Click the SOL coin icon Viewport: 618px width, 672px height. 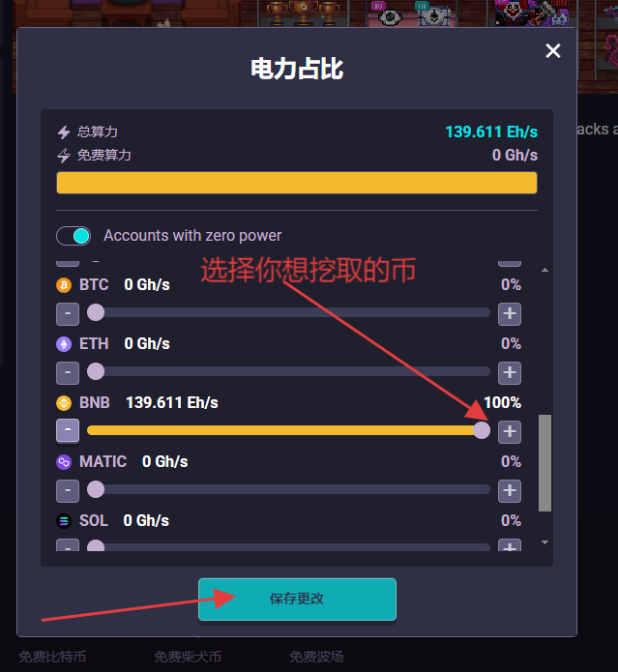point(64,521)
